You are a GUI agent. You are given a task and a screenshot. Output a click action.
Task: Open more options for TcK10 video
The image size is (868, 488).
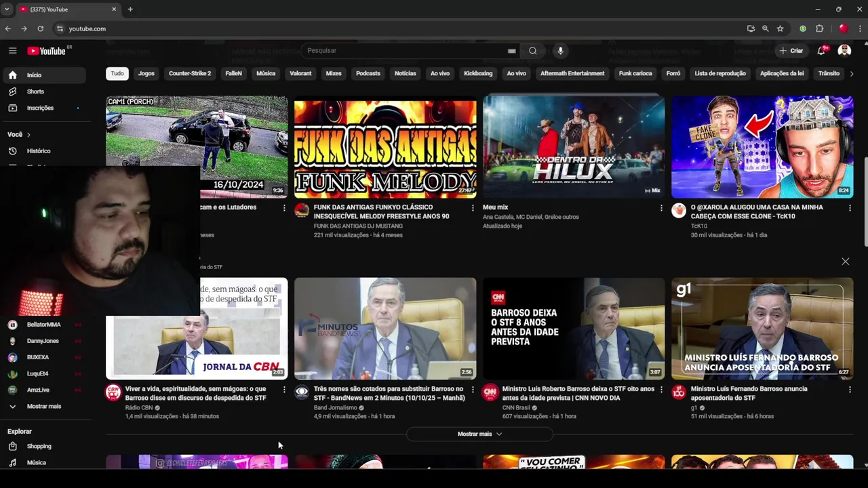[850, 208]
